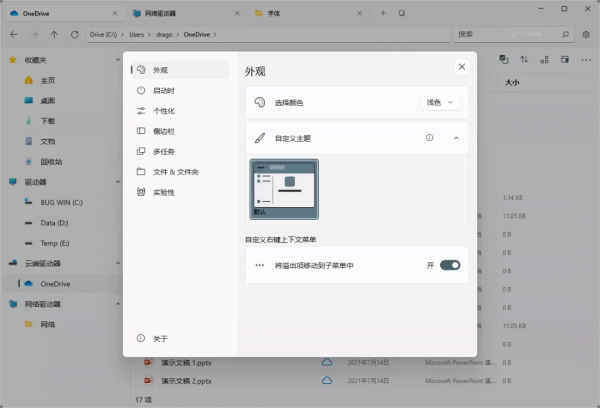This screenshot has height=408, width=600.
Task: Open BUG WIN (C:) drive in sidebar
Action: (61, 202)
